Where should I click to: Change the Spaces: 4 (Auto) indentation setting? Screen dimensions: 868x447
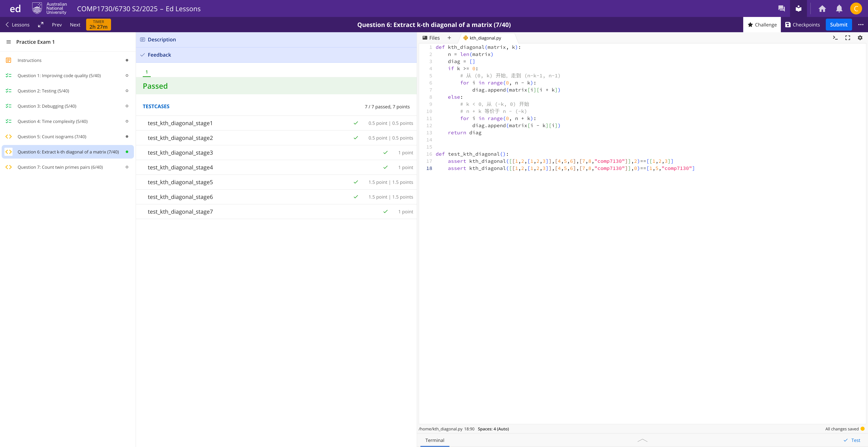coord(493,429)
